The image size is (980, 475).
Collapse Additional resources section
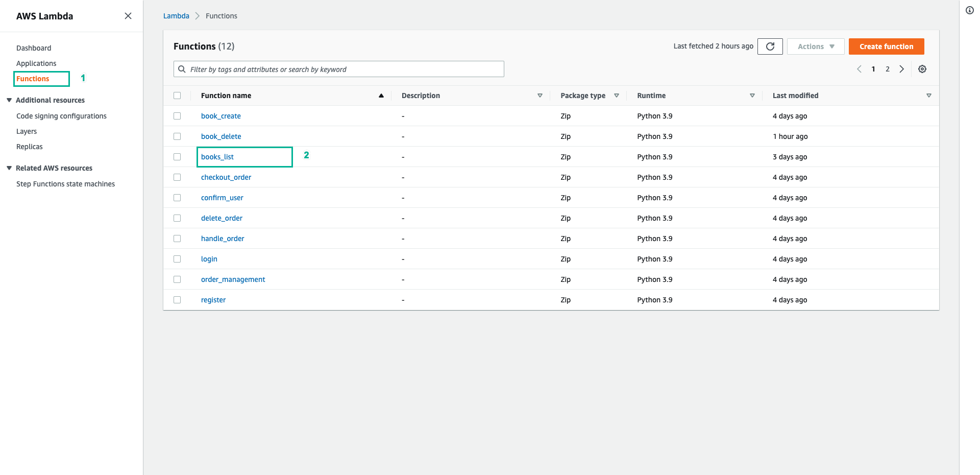(x=9, y=100)
